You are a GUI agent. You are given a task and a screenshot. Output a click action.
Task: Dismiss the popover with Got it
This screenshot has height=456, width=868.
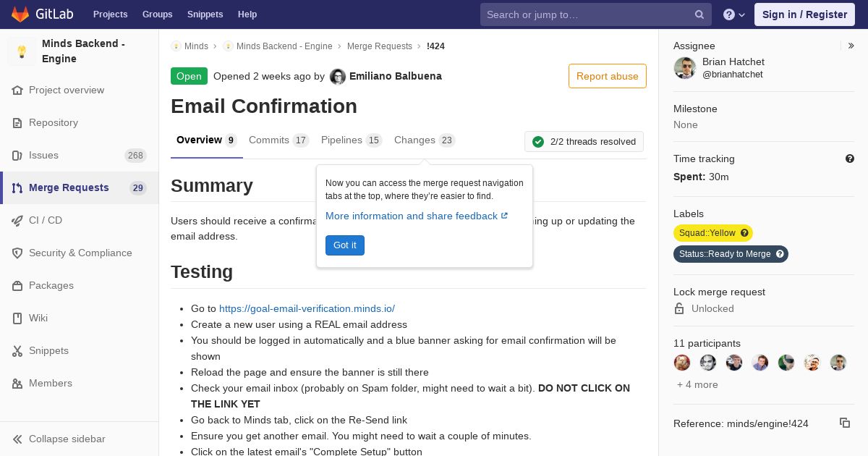click(345, 245)
